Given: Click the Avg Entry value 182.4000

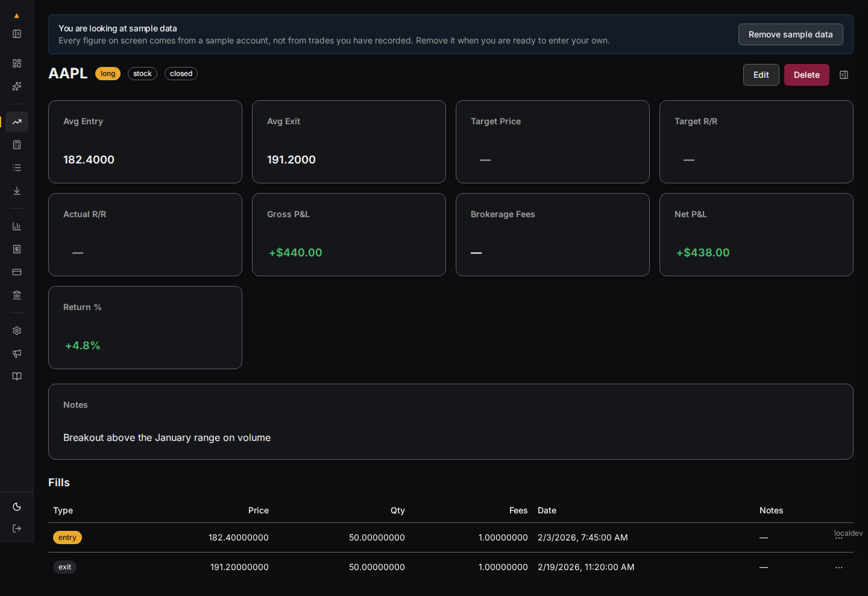Looking at the screenshot, I should (x=89, y=160).
